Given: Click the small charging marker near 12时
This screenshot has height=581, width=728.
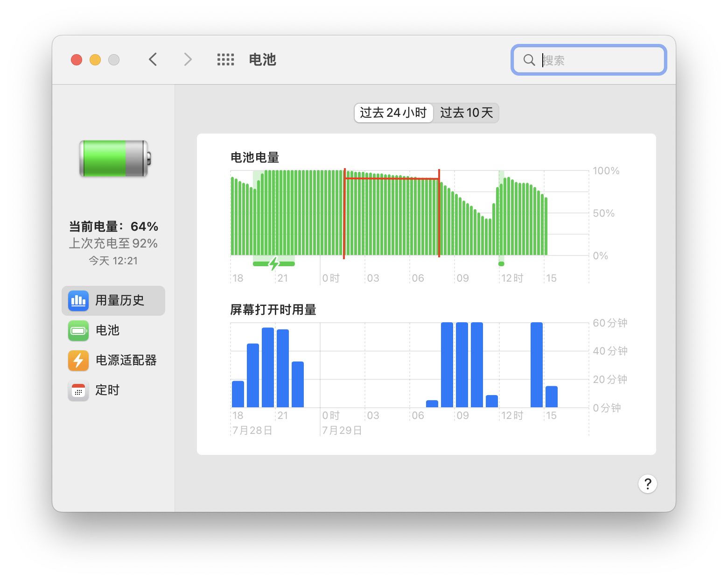Looking at the screenshot, I should point(501,264).
